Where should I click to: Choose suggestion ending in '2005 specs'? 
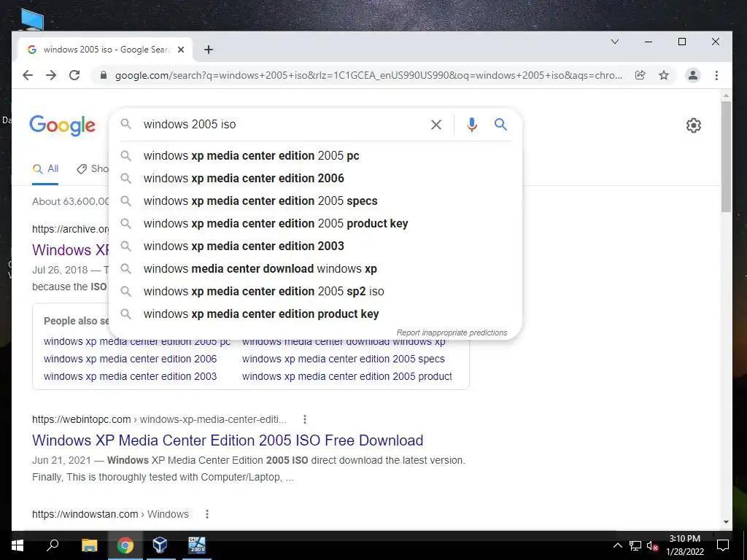pos(315,201)
